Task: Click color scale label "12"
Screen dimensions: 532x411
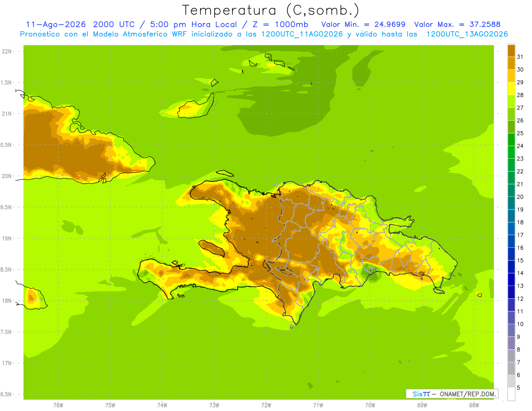Action: click(520, 298)
